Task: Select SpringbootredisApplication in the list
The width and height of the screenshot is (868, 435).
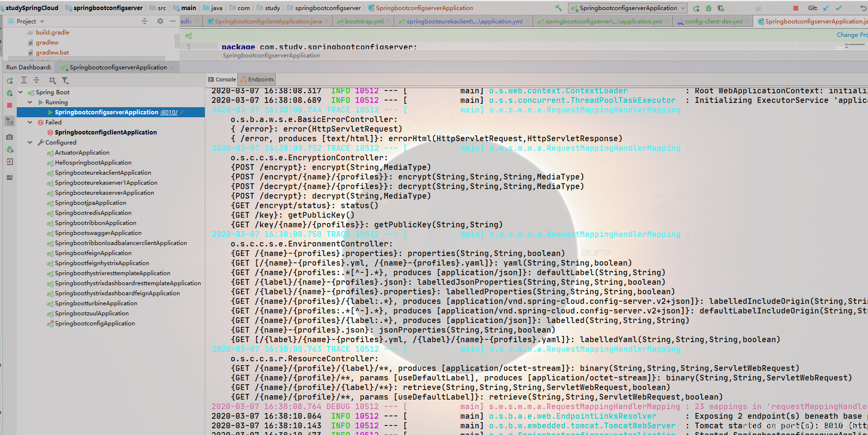Action: tap(93, 213)
